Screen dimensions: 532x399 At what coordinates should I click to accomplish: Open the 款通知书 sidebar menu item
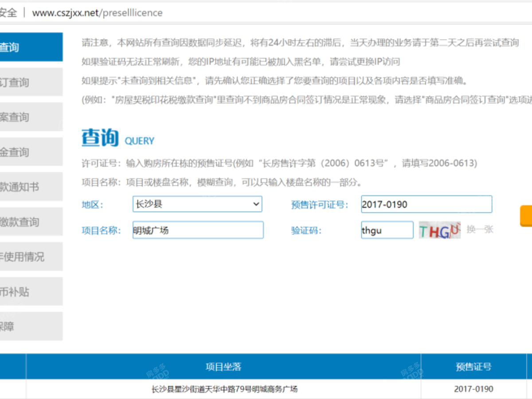coord(31,187)
